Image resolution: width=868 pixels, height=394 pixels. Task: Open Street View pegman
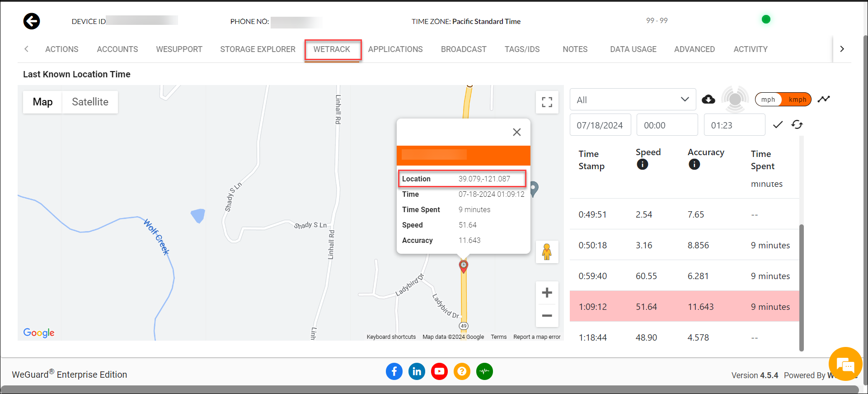pos(547,252)
